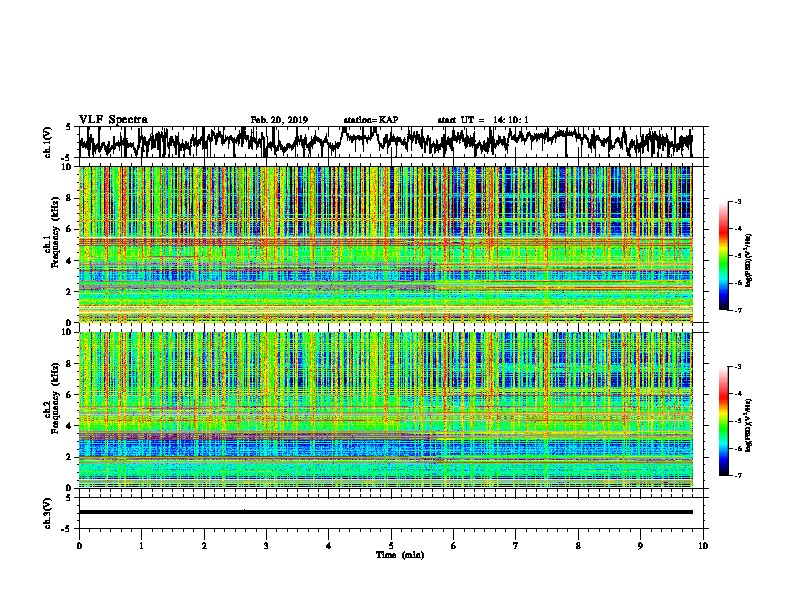Viewport: 792px width, 612px height.
Task: Click the "-5" tick on ch.1(V) axis
Action: pos(67,158)
